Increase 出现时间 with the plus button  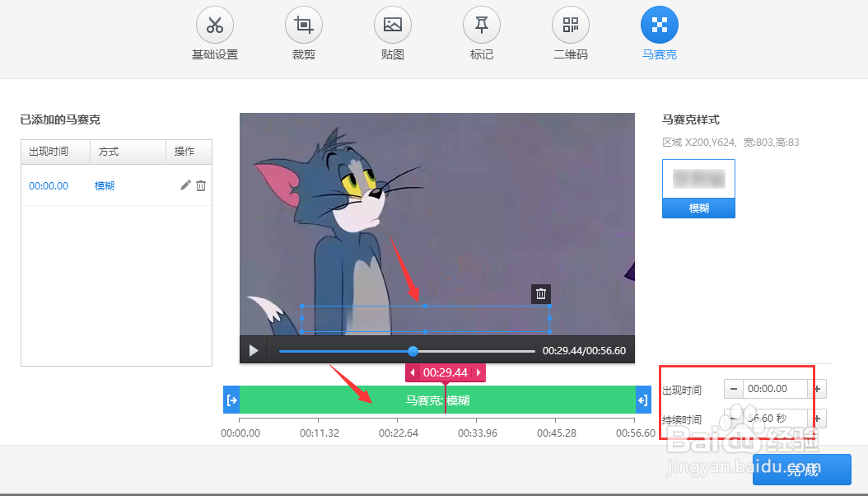818,389
